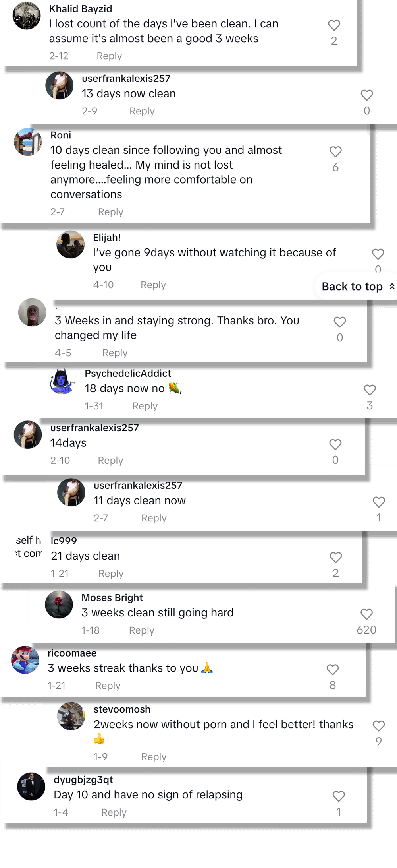Image resolution: width=397 pixels, height=868 pixels.
Task: Like Elijah's 9 days comment
Action: pos(377,254)
